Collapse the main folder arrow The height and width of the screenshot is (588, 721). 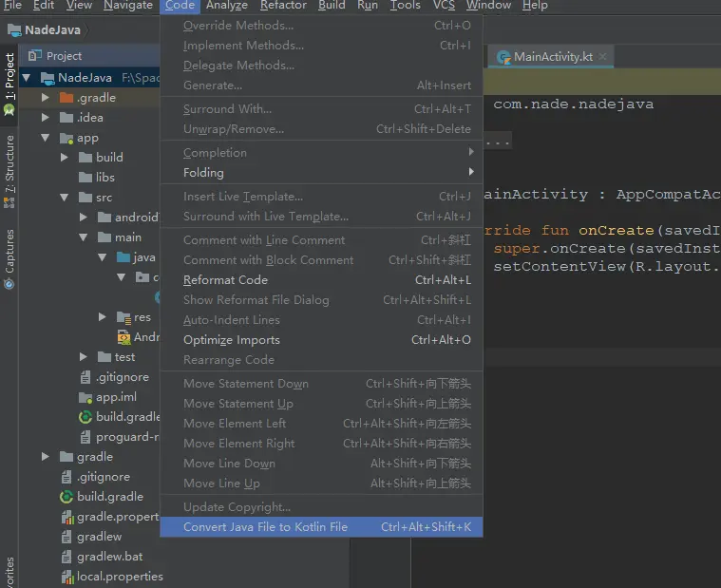click(84, 237)
